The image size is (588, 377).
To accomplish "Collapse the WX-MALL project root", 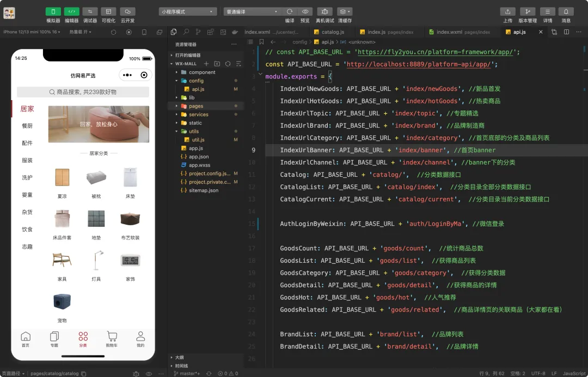I will point(185,64).
